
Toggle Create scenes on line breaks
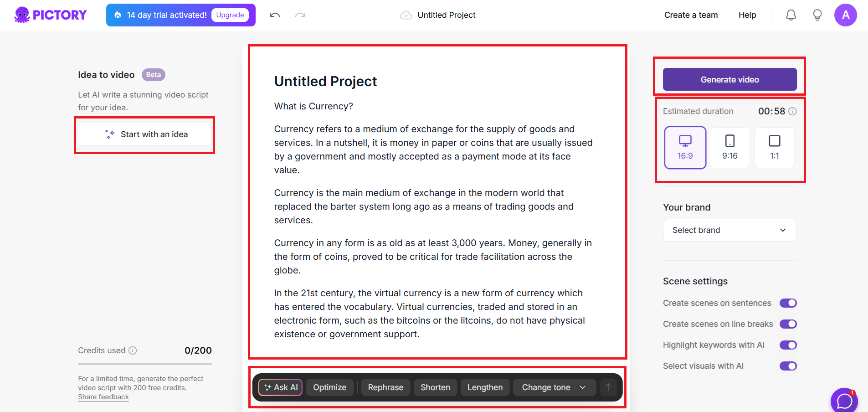coord(788,324)
